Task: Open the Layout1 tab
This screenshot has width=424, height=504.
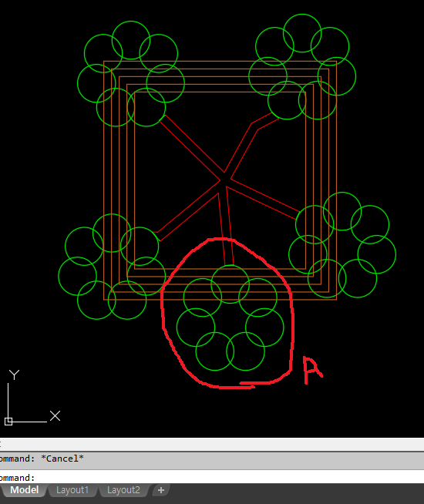Action: [72, 490]
